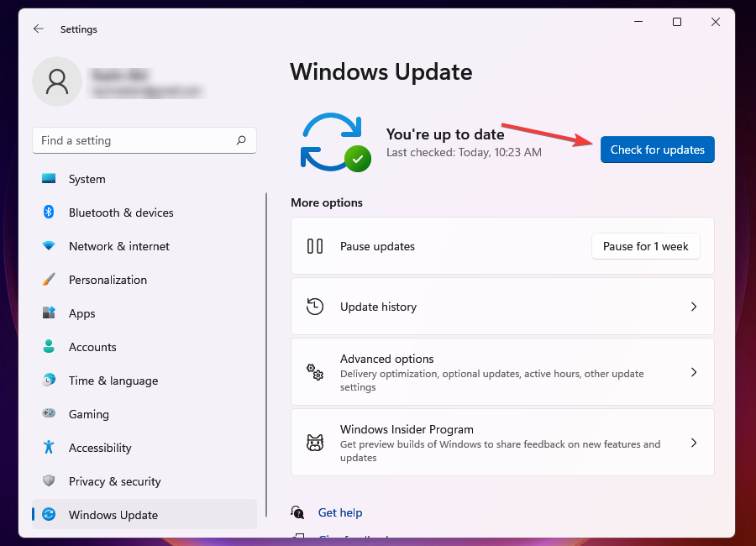Click the Accessibility figure icon
The width and height of the screenshot is (756, 546).
[49, 447]
